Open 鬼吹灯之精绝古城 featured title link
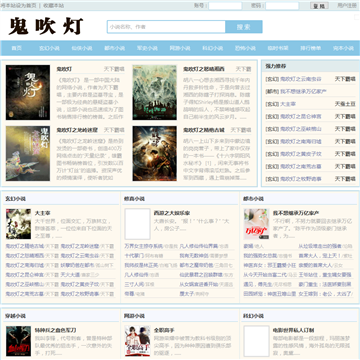Image resolution: width=360 pixels, height=360 pixels. point(204,130)
